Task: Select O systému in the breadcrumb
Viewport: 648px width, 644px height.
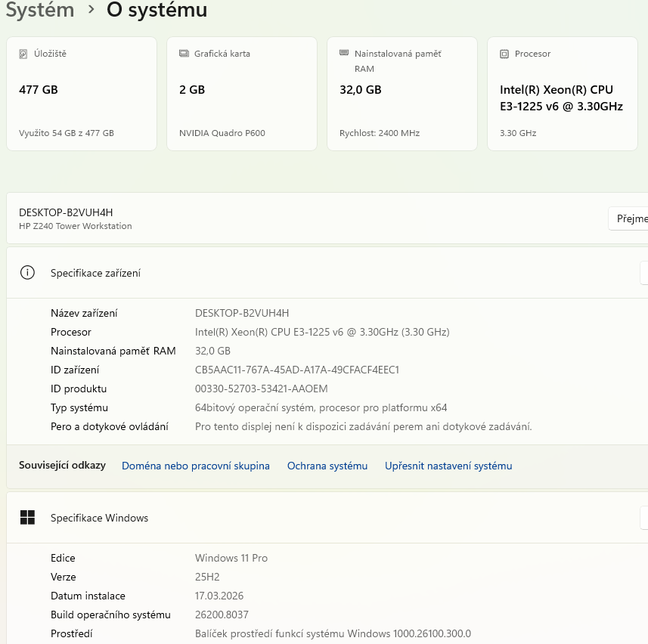Action: pos(157,11)
